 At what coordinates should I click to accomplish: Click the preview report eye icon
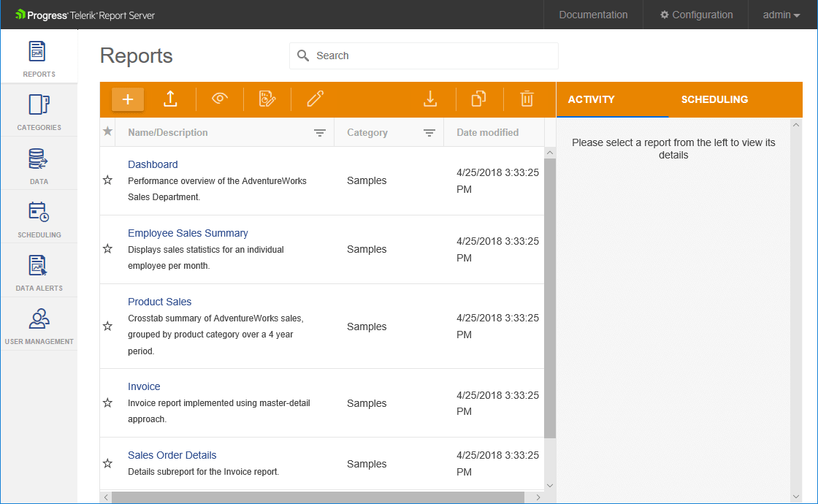point(220,99)
